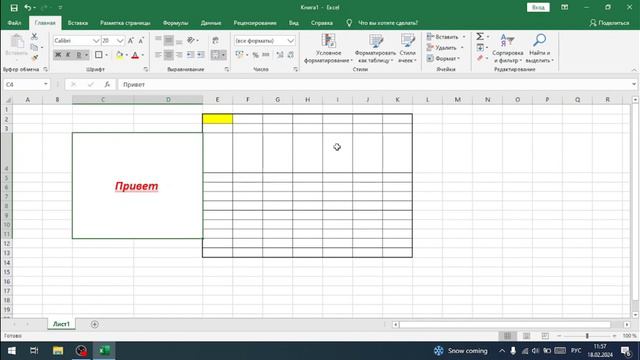640x360 pixels.
Task: Click Формат cells button
Action: click(x=444, y=58)
